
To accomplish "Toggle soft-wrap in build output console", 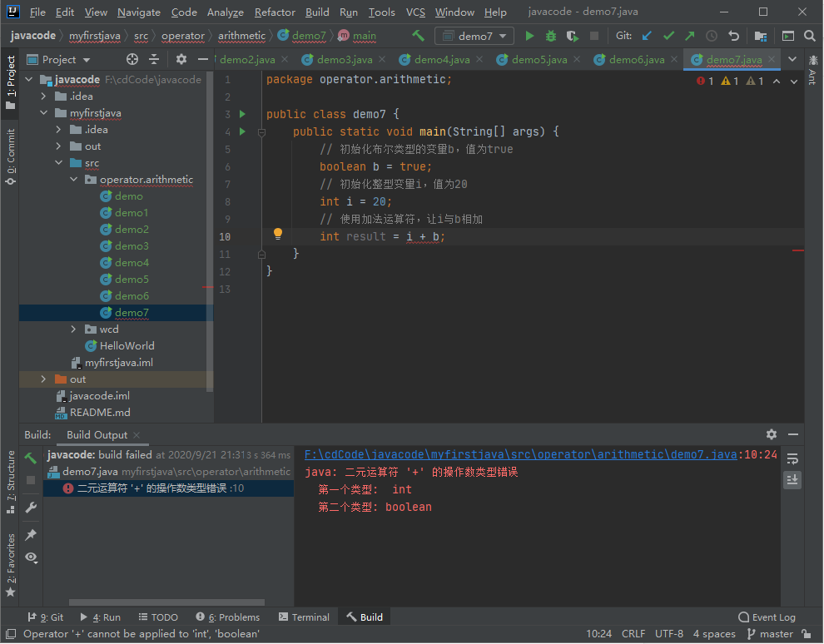I will coord(792,458).
